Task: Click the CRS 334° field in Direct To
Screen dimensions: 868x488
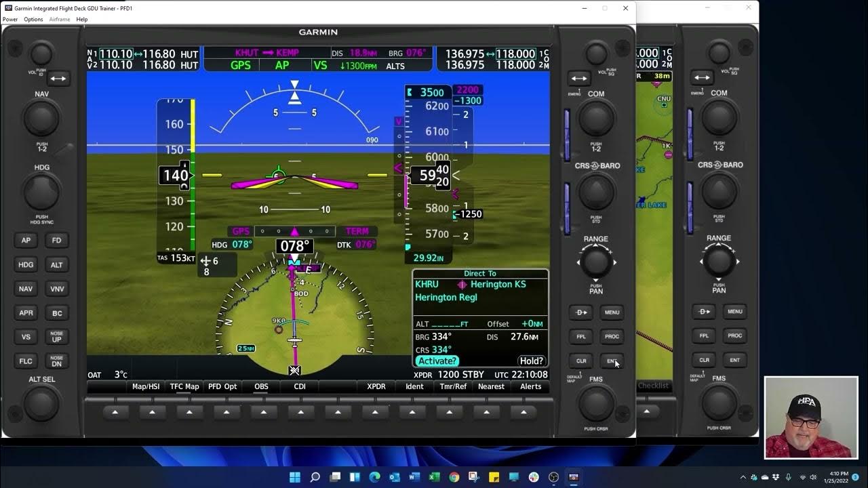Action: [434, 350]
